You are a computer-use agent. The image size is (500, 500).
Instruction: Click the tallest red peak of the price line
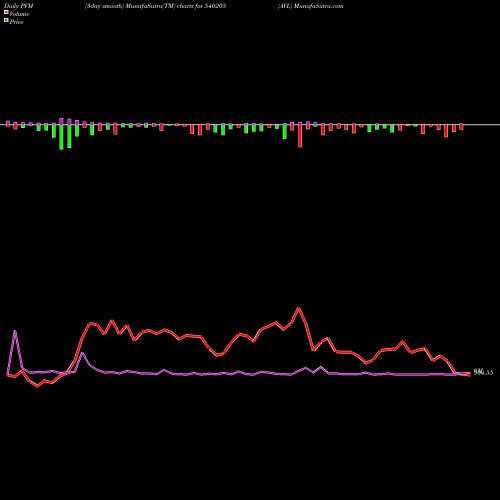pyautogui.click(x=299, y=308)
